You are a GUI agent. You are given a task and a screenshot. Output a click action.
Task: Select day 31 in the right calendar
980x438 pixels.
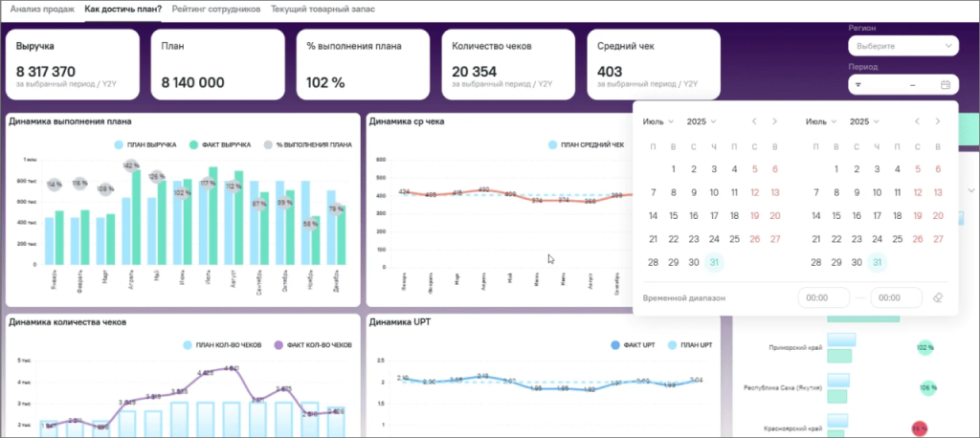tap(877, 263)
